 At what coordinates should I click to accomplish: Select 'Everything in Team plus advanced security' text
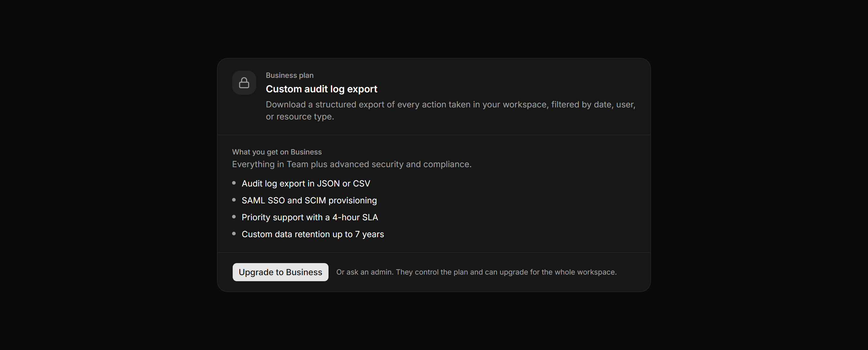pos(352,164)
